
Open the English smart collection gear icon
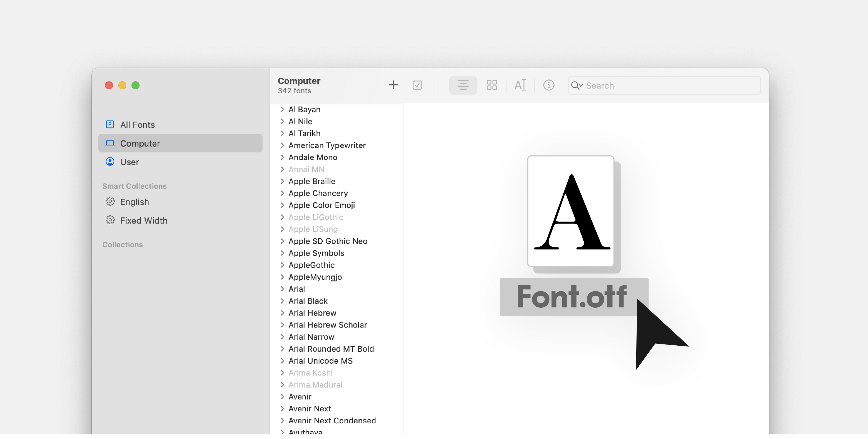(x=110, y=201)
